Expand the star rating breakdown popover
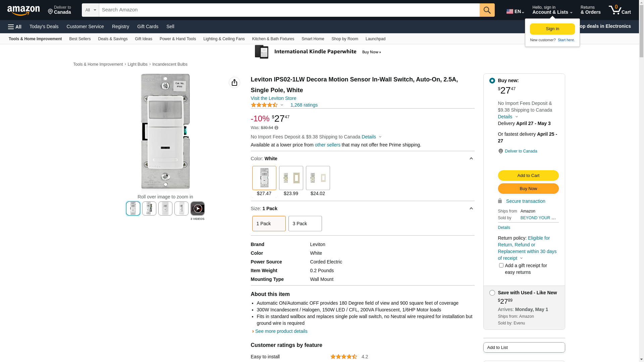The width and height of the screenshot is (644, 362). tap(267, 105)
